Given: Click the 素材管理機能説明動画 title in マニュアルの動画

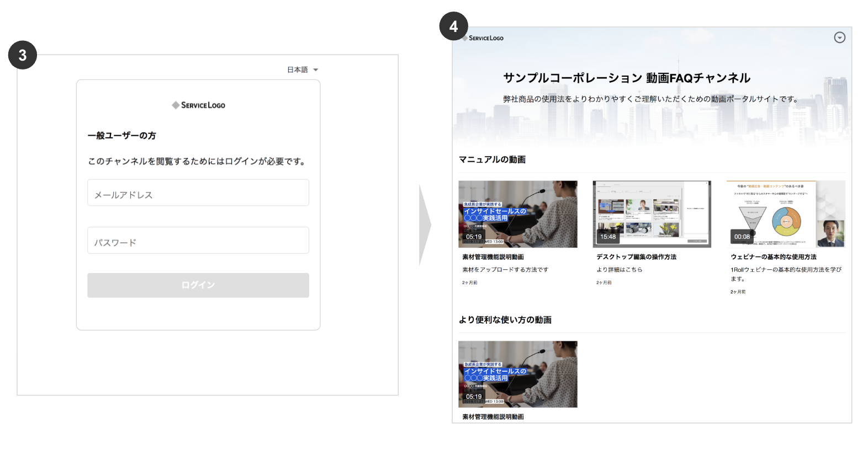Looking at the screenshot, I should point(493,257).
